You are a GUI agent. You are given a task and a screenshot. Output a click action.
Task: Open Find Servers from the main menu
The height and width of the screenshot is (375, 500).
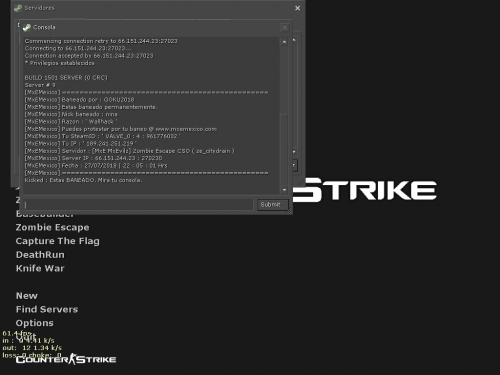pos(47,309)
